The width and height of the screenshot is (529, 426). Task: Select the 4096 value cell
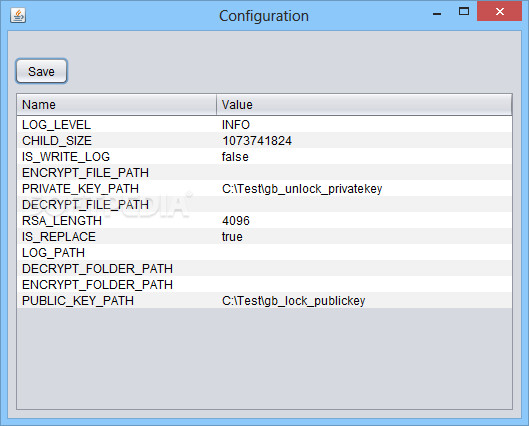364,221
